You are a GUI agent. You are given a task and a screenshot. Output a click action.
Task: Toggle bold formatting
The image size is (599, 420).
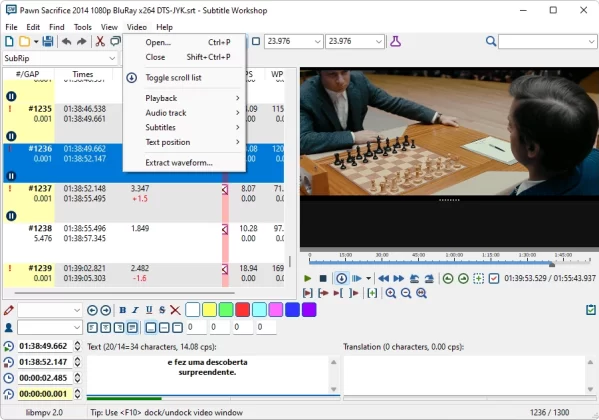pyautogui.click(x=122, y=310)
